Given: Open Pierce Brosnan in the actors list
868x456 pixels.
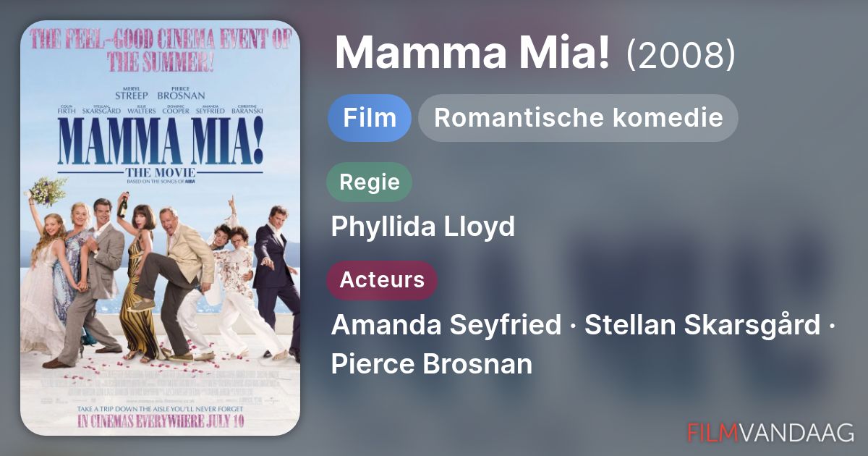Looking at the screenshot, I should pos(431,363).
